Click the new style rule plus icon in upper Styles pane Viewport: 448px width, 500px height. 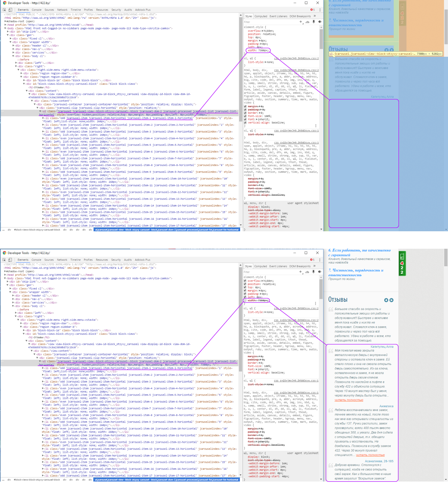(x=301, y=22)
